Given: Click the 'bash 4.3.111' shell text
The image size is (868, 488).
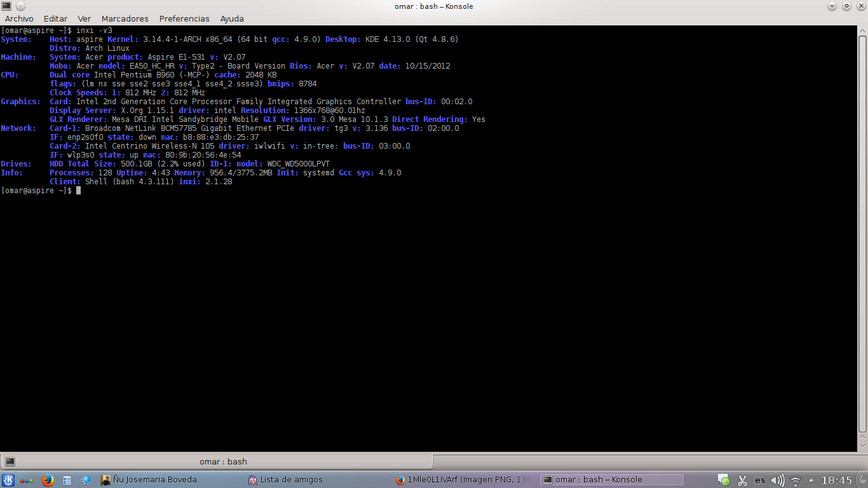Looking at the screenshot, I should click(x=143, y=182).
